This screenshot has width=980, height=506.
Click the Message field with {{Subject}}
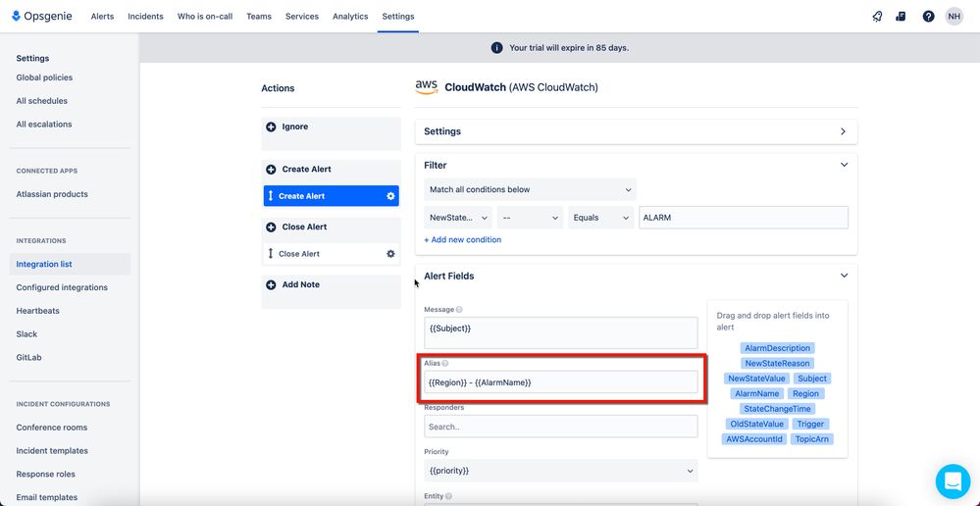tap(560, 332)
